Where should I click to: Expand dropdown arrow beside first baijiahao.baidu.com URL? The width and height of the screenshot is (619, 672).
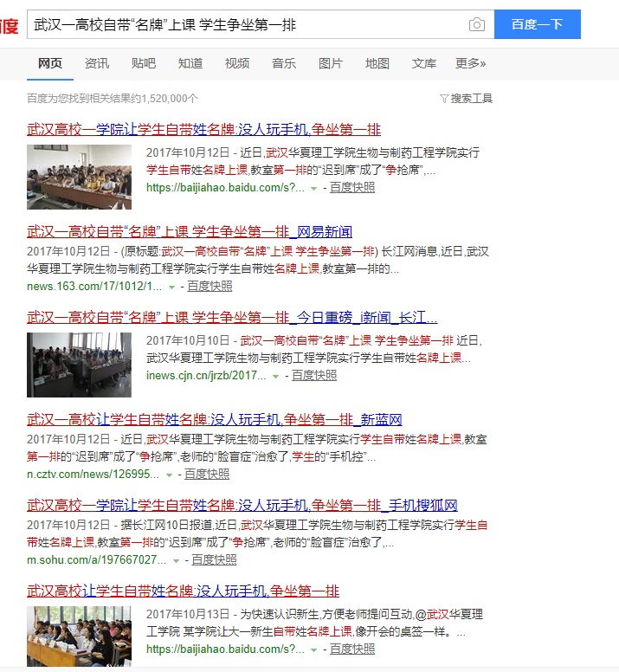tap(314, 188)
